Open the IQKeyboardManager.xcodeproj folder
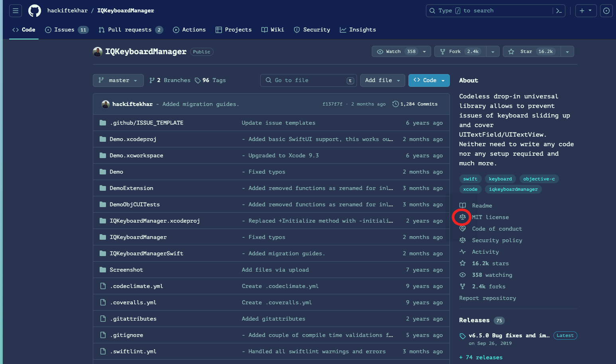Screen dimensions: 616x364 pyautogui.click(x=155, y=221)
